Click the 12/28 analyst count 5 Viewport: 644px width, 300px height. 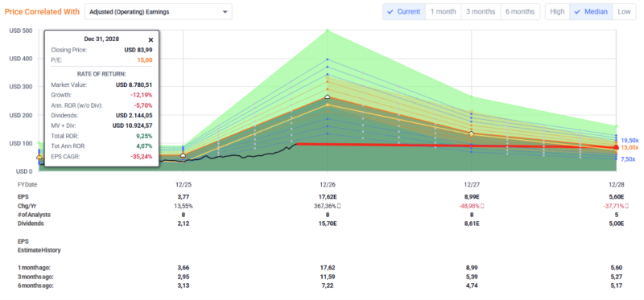click(616, 215)
